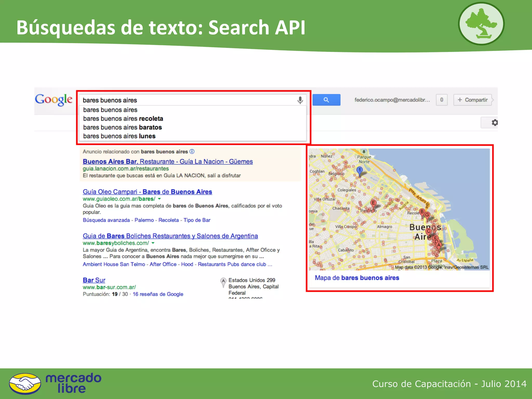Select suggestion 'bares buenos aires lunes'
532x399 pixels.
(193, 136)
